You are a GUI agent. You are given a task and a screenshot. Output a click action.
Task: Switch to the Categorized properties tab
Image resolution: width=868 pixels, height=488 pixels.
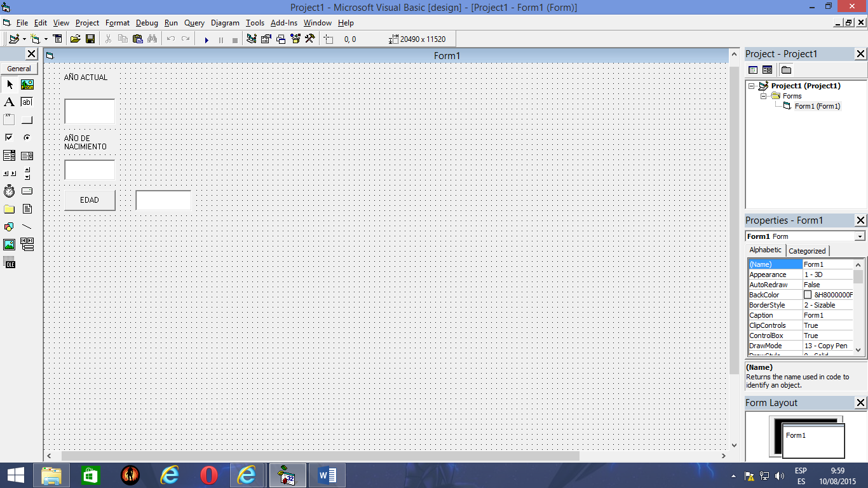[x=807, y=250]
